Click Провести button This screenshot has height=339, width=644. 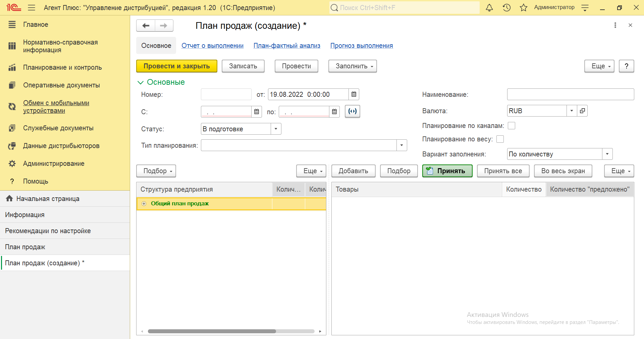click(297, 66)
